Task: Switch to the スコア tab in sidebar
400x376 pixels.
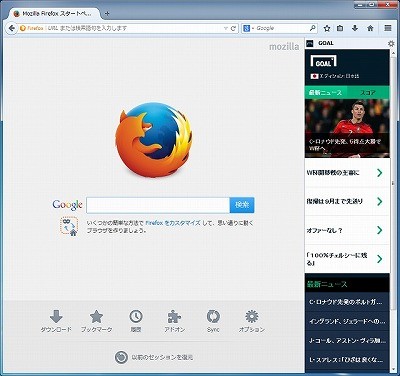Action: [x=368, y=92]
